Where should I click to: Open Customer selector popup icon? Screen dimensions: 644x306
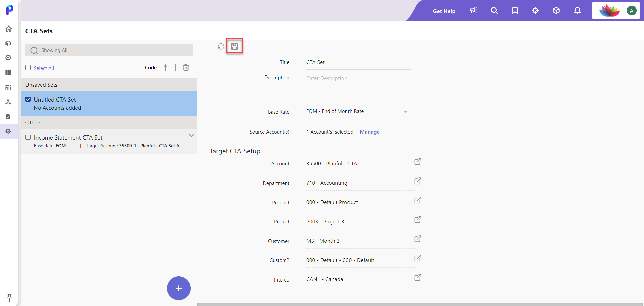point(418,239)
